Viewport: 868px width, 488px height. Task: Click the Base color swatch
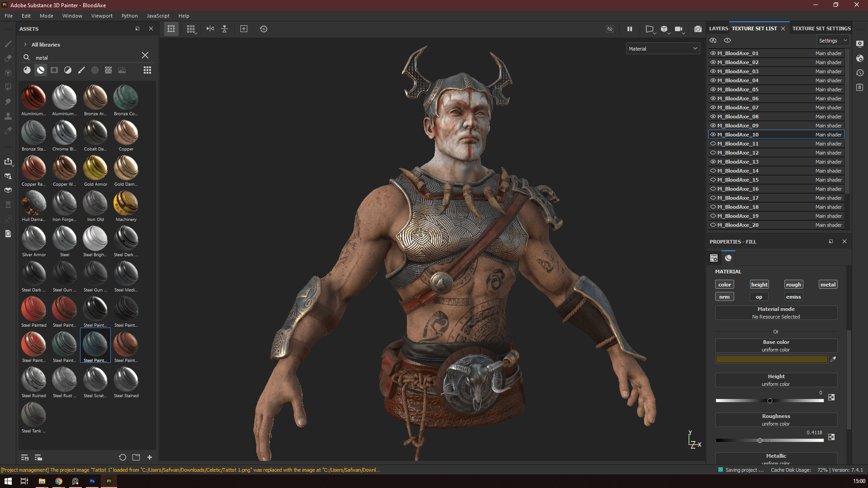772,359
